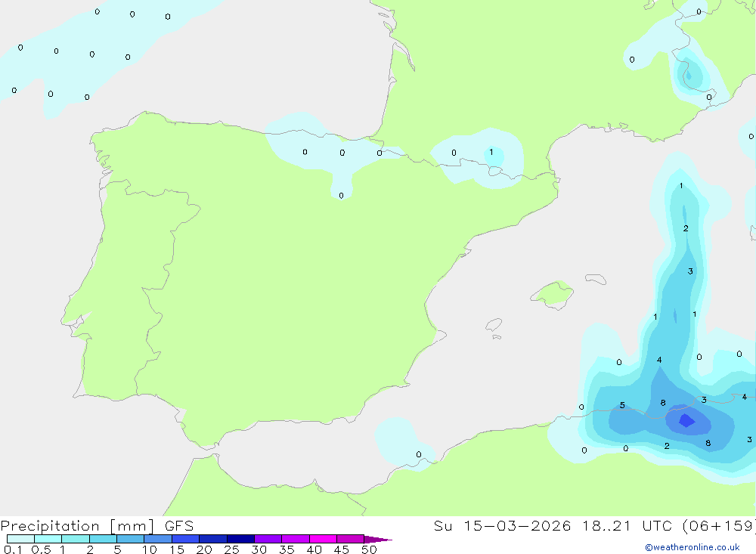Click the '5' precipitation value on map

tap(622, 405)
